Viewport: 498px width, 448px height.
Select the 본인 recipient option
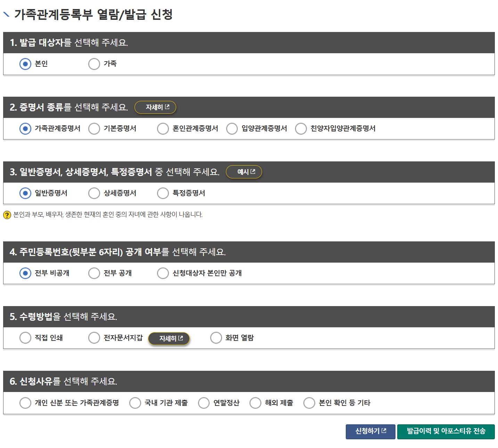pos(25,64)
